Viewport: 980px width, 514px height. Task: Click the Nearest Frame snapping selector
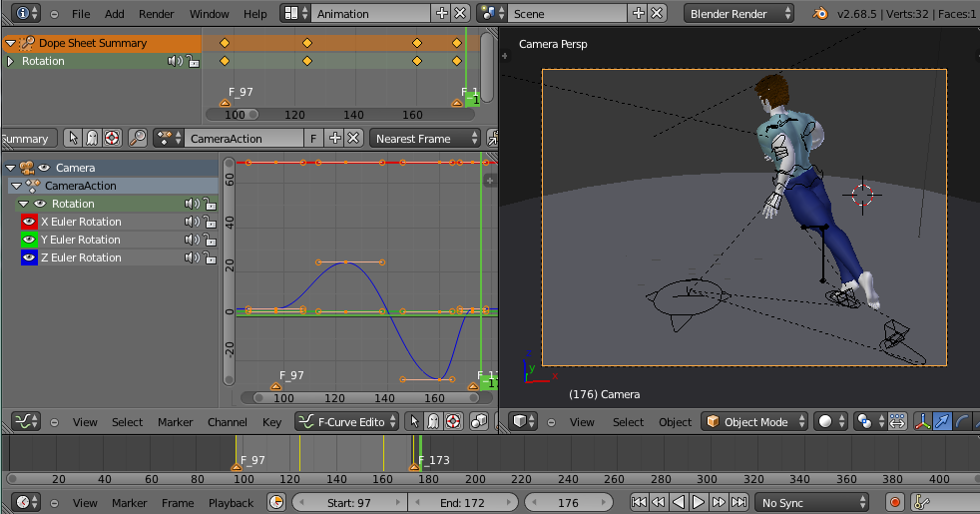tap(424, 139)
